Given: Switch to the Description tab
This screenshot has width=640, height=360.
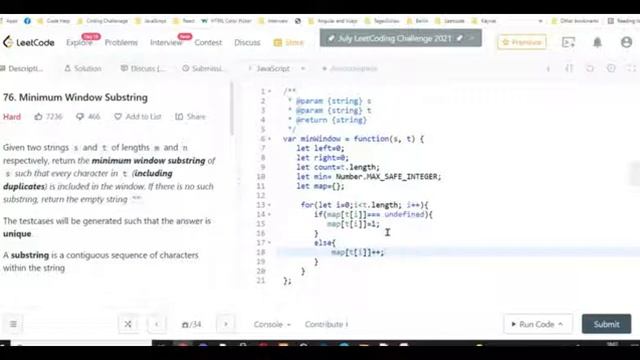Looking at the screenshot, I should point(22,69).
